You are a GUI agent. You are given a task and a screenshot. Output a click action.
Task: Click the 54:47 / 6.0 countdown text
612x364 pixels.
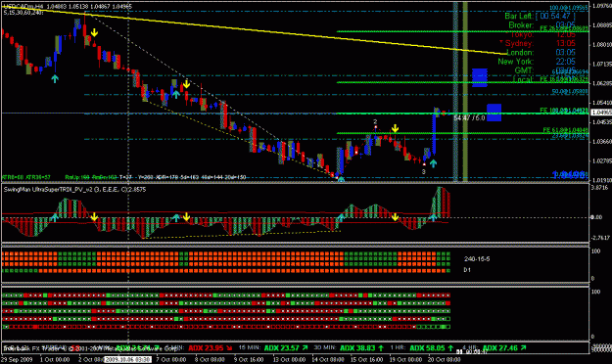point(469,117)
